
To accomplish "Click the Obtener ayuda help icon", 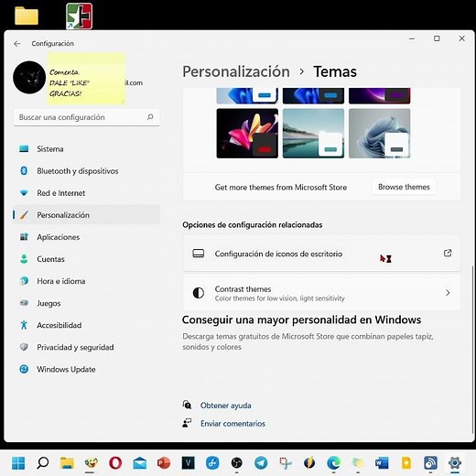I will tap(187, 405).
